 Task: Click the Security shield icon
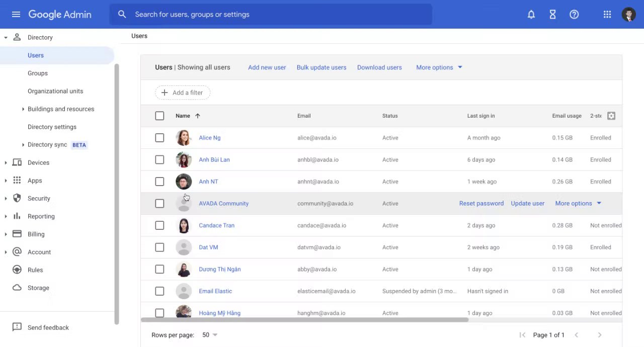17,198
